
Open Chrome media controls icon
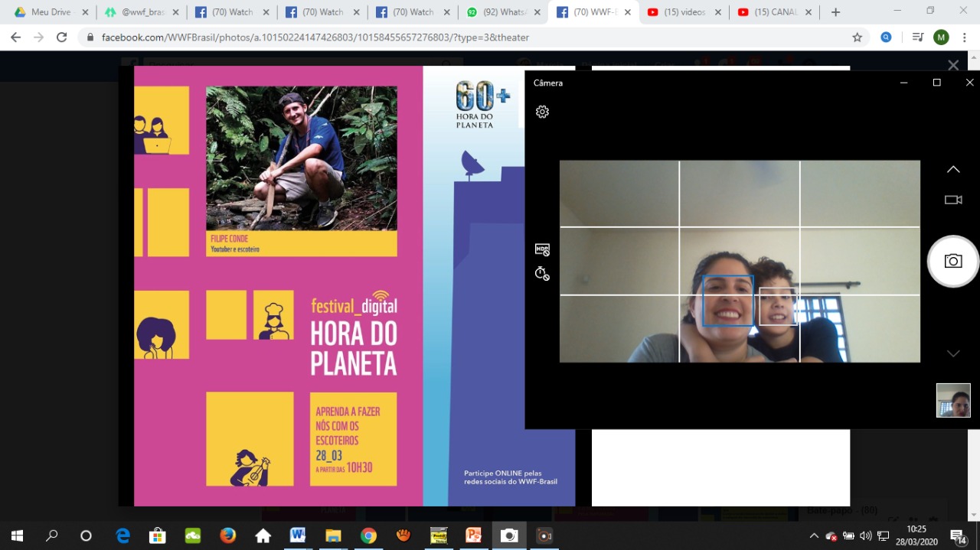[917, 37]
